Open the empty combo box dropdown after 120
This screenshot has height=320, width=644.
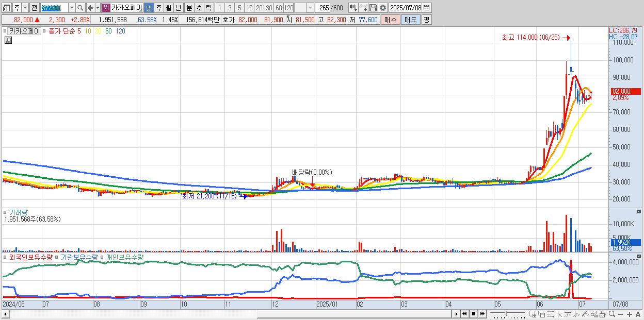point(310,8)
